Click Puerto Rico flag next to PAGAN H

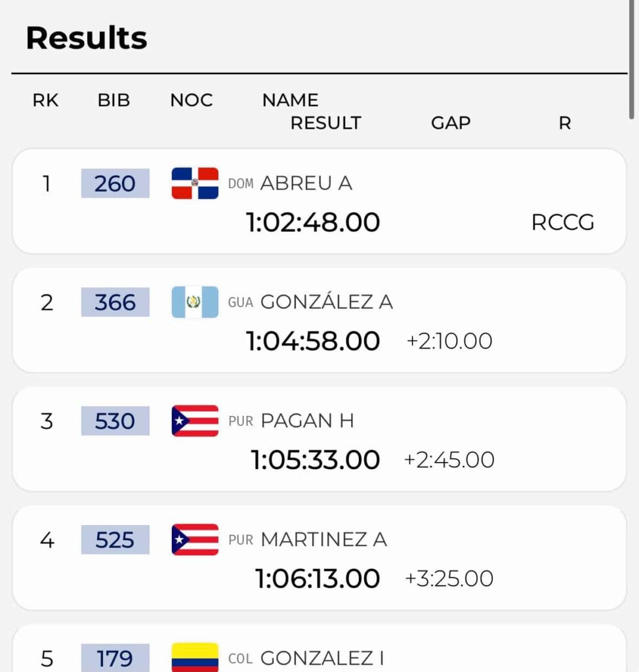point(195,421)
